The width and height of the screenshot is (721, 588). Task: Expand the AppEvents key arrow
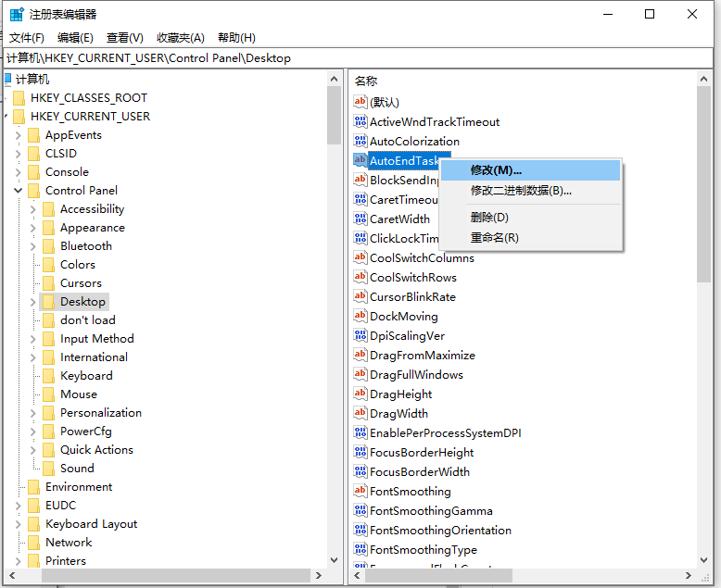tap(19, 135)
